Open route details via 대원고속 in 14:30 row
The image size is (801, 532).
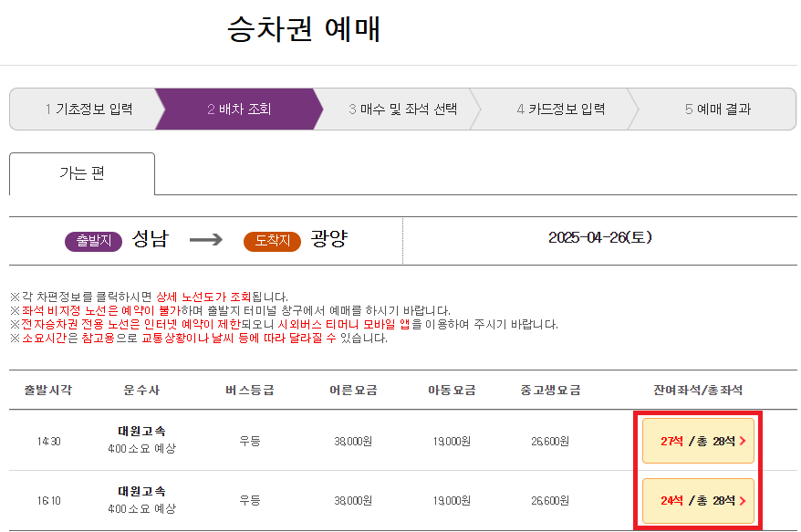pos(141,432)
